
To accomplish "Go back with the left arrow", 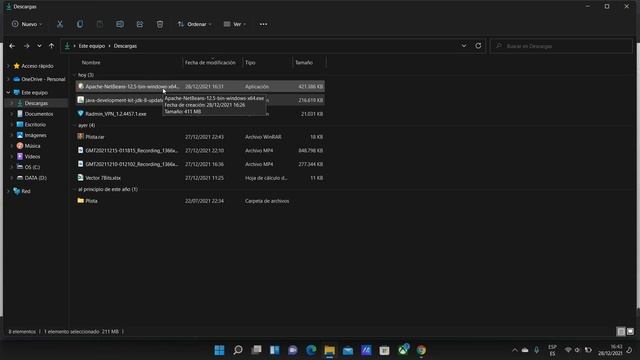I will (12, 46).
